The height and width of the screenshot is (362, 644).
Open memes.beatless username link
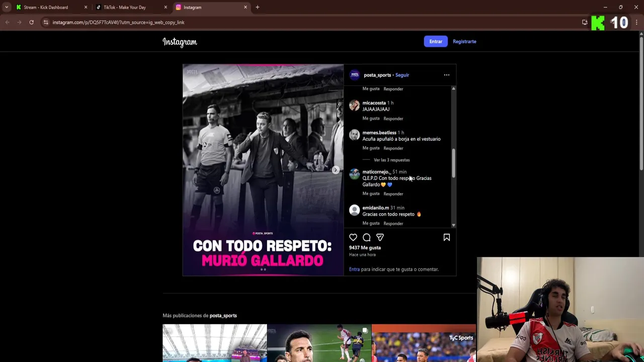coord(379,132)
